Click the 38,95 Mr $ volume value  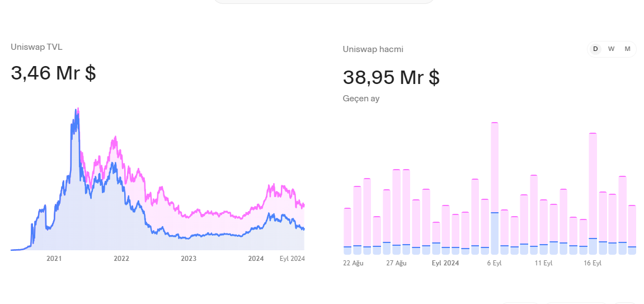pos(391,77)
